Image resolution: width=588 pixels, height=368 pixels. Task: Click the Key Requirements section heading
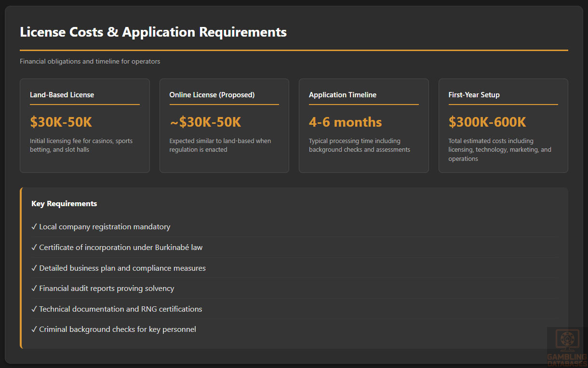64,204
